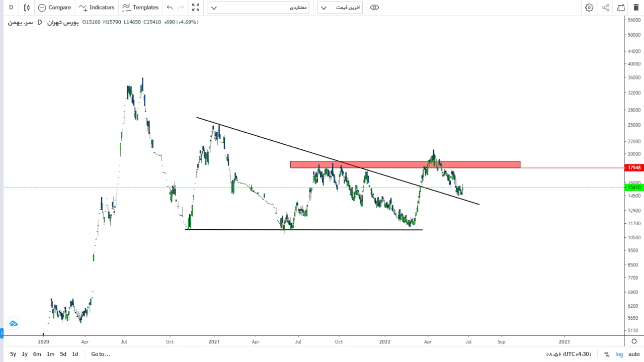Click the Compare symbol button
This screenshot has width=644, height=362.
click(55, 8)
